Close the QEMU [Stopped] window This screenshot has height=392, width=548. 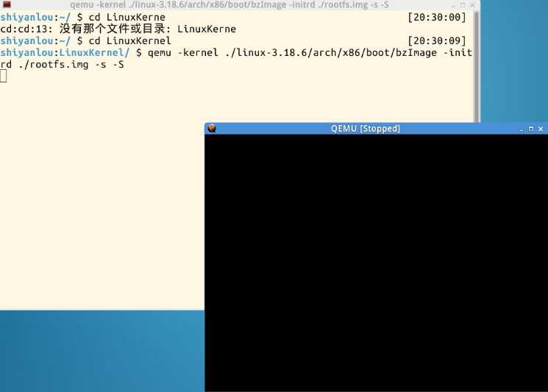pyautogui.click(x=541, y=129)
